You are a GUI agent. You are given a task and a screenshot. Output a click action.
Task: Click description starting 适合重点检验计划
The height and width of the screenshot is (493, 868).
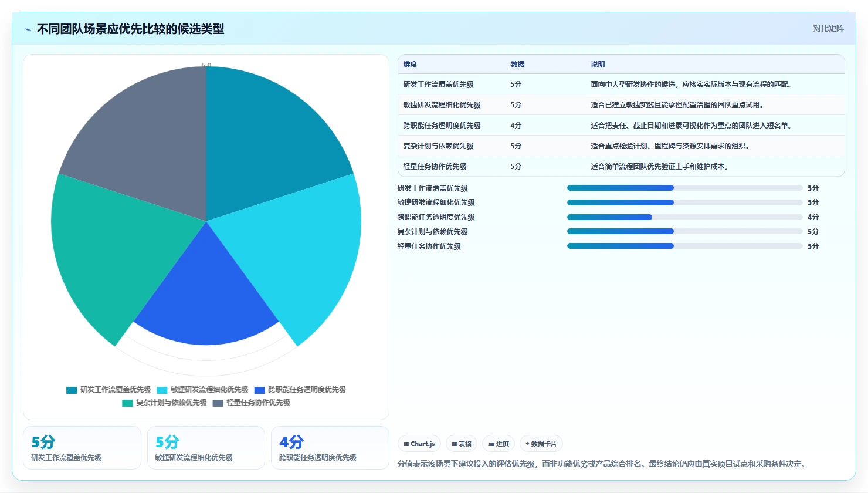coord(670,146)
